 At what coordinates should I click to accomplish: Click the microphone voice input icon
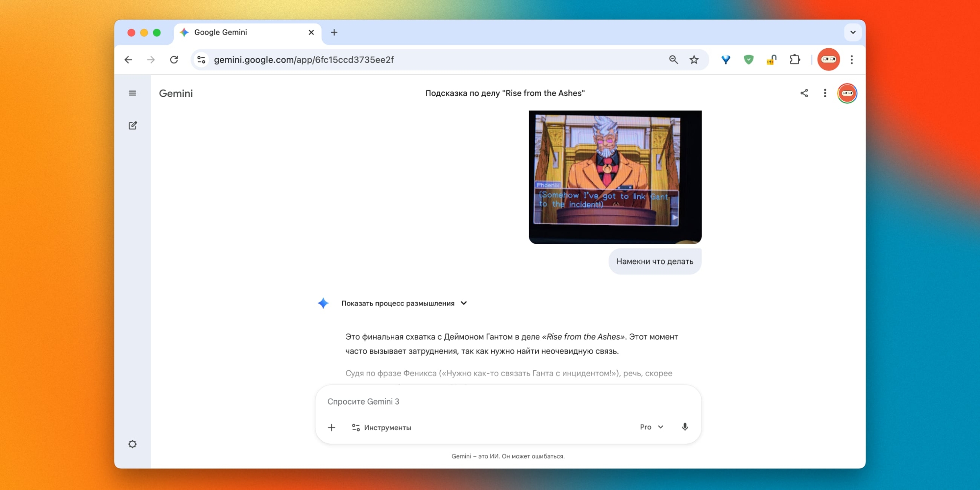(685, 427)
